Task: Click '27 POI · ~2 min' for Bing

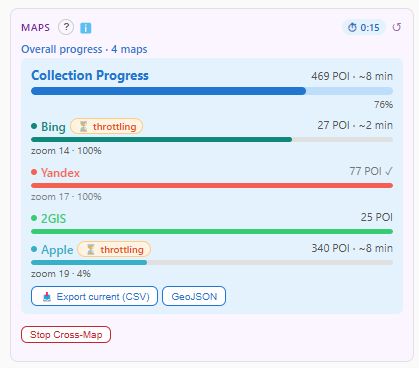Action: click(355, 125)
